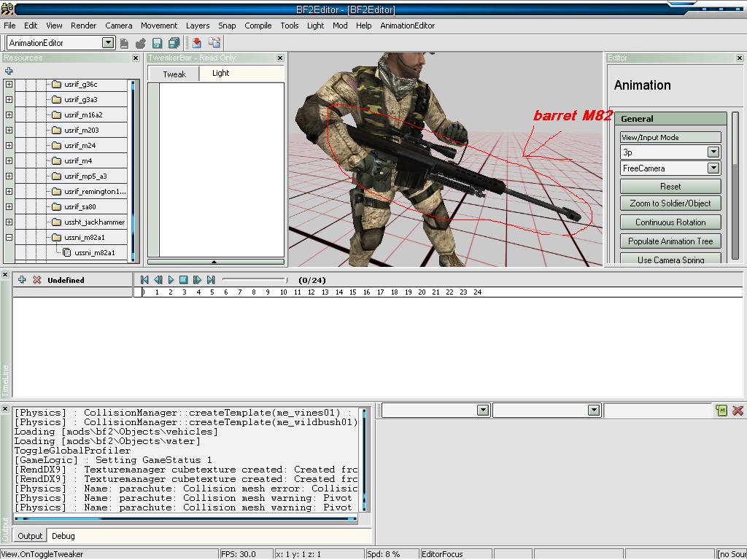747x560 pixels.
Task: Open first dropdown in debug panel
Action: tap(483, 410)
